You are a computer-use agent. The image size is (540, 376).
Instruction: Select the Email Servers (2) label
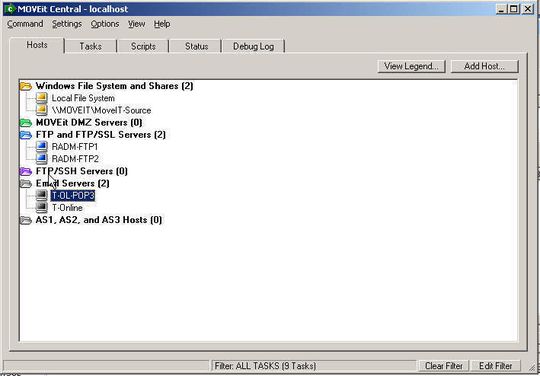pyautogui.click(x=73, y=183)
